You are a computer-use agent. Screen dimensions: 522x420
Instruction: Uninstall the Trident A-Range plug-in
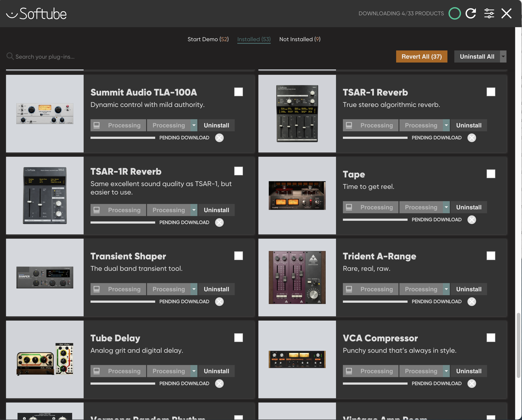point(469,289)
